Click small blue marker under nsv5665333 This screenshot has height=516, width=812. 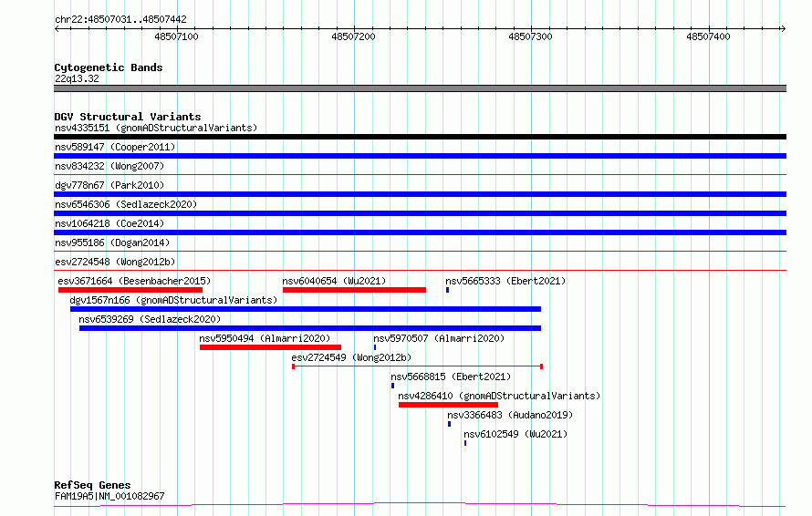pyautogui.click(x=447, y=290)
